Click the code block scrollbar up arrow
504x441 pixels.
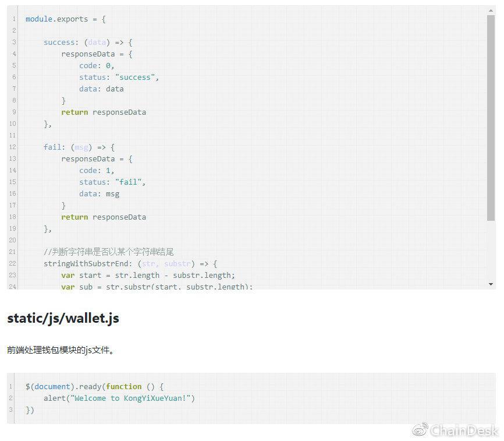point(491,10)
